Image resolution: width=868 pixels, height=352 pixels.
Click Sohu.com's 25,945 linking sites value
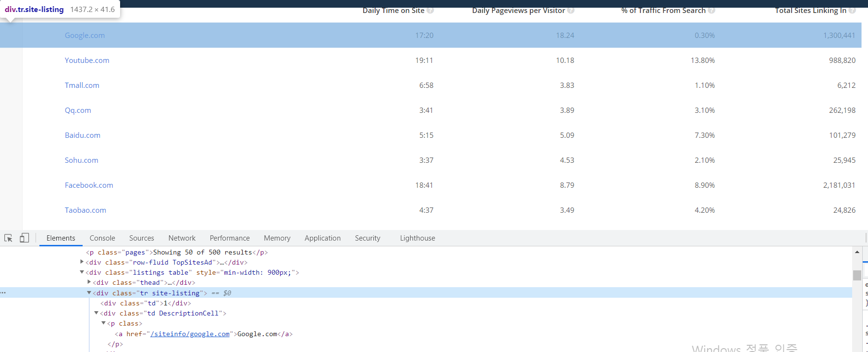point(844,160)
